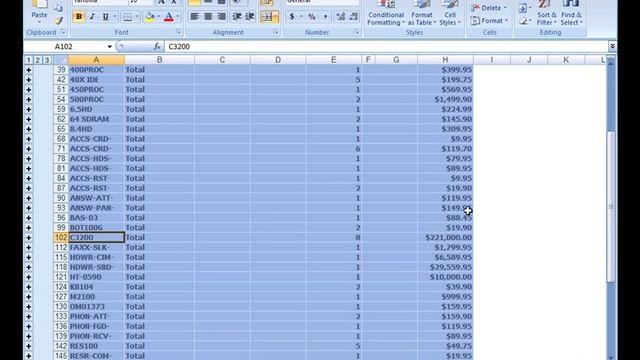Expand the formula bar
The image size is (640, 360).
point(612,47)
